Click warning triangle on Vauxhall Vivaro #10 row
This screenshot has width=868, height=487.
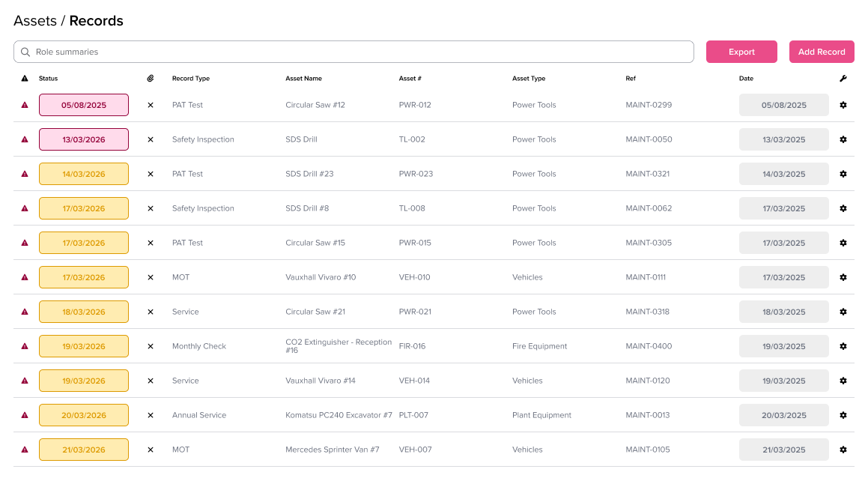(25, 277)
